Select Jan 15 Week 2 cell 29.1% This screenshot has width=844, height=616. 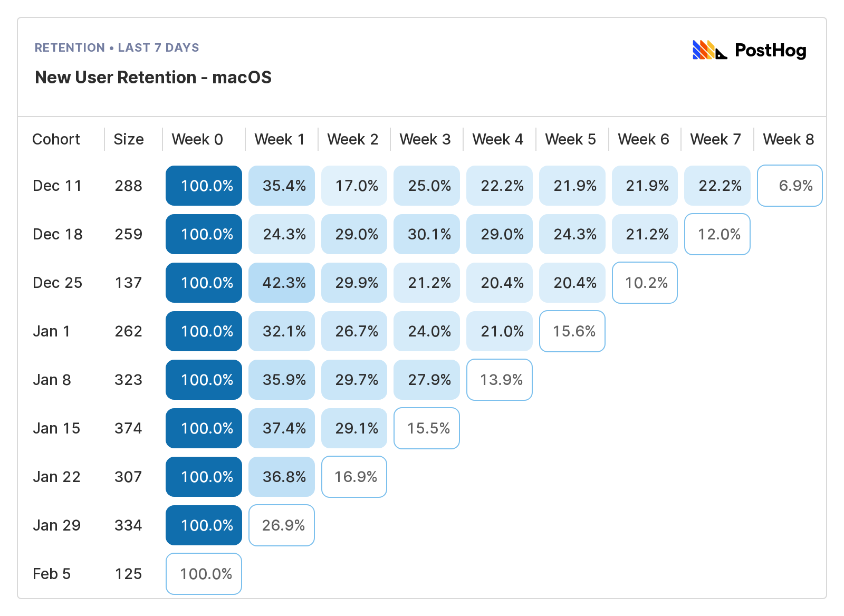coord(354,428)
